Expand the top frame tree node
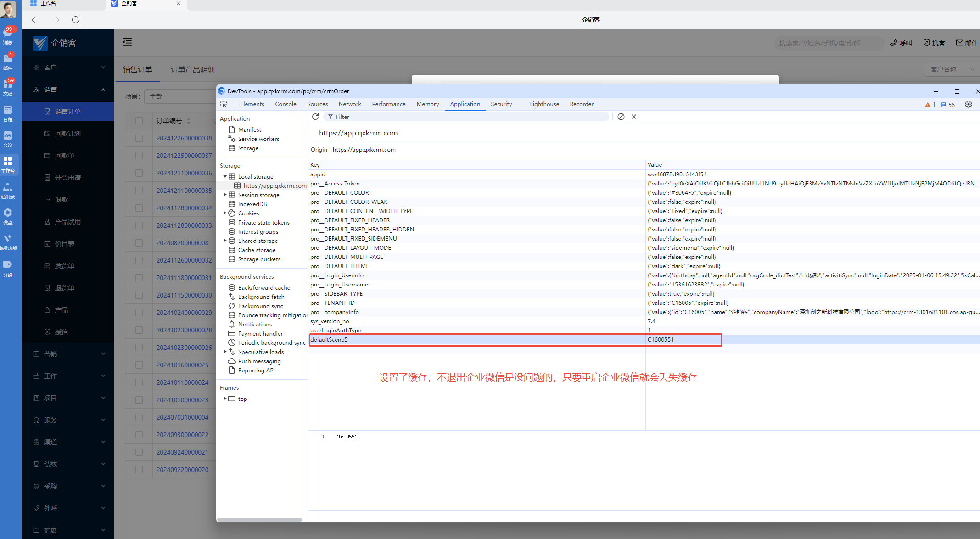Image resolution: width=980 pixels, height=539 pixels. (x=225, y=399)
